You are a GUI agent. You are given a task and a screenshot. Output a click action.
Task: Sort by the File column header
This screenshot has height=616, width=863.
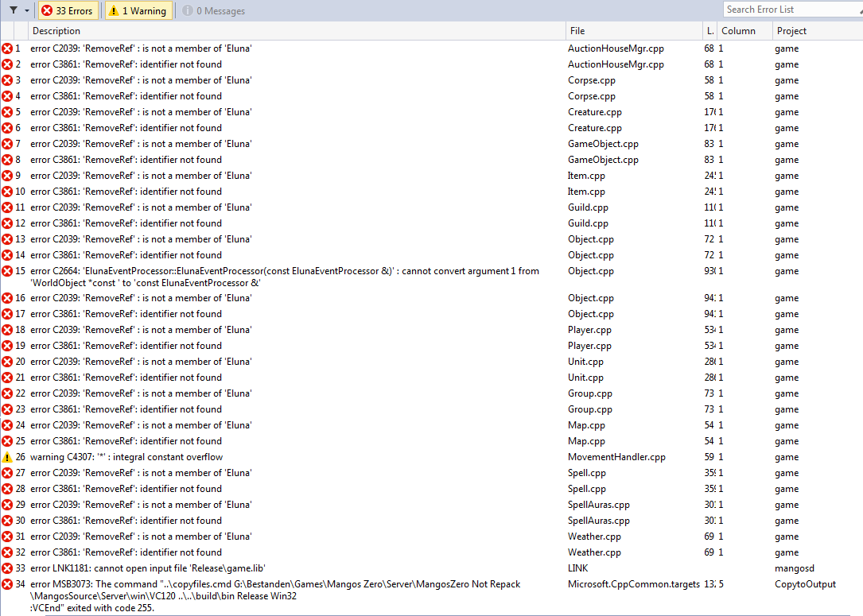click(577, 31)
